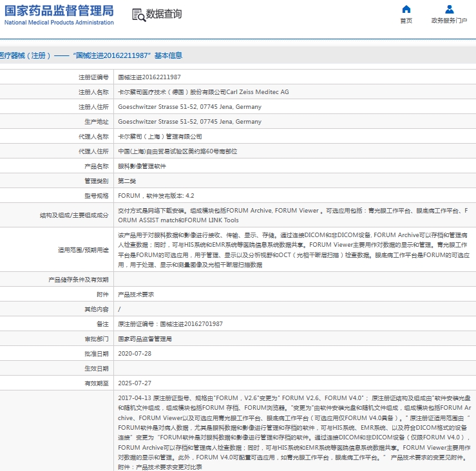Screen dimensions: 476x471
Task: Click the 产品名称 row label
Action: pyautogui.click(x=97, y=166)
